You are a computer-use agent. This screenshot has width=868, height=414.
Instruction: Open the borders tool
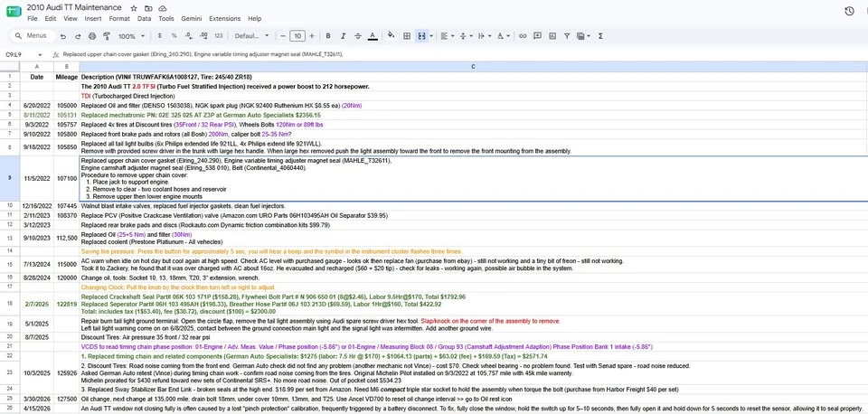[406, 36]
